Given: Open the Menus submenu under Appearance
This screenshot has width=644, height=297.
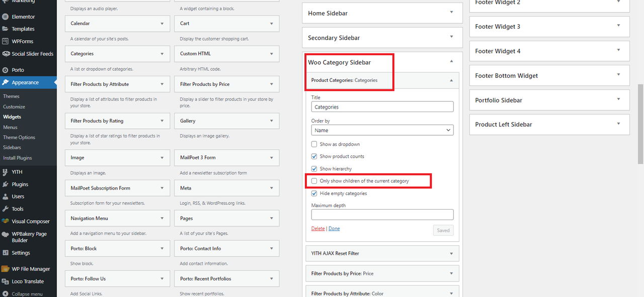Looking at the screenshot, I should tap(10, 127).
